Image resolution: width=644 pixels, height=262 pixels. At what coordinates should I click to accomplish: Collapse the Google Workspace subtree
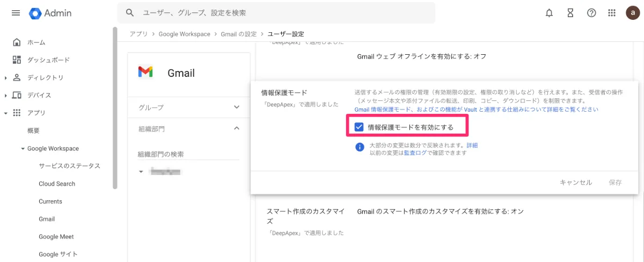point(23,149)
